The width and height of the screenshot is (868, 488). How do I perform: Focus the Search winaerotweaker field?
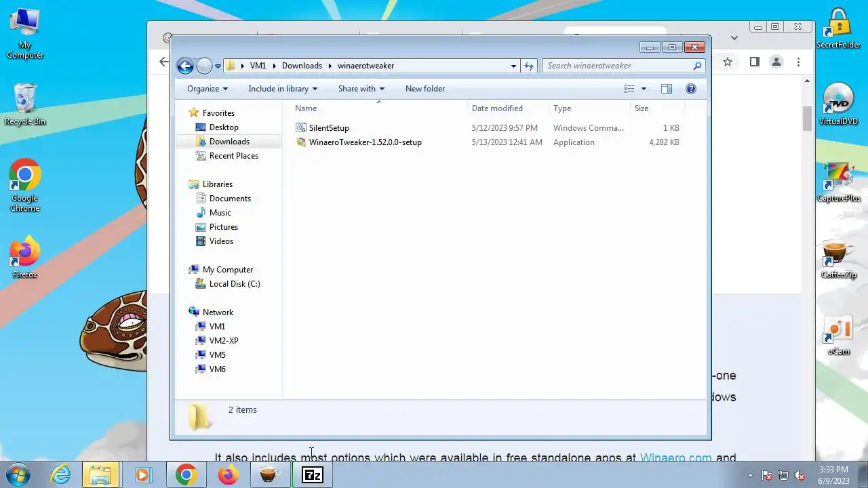point(623,66)
